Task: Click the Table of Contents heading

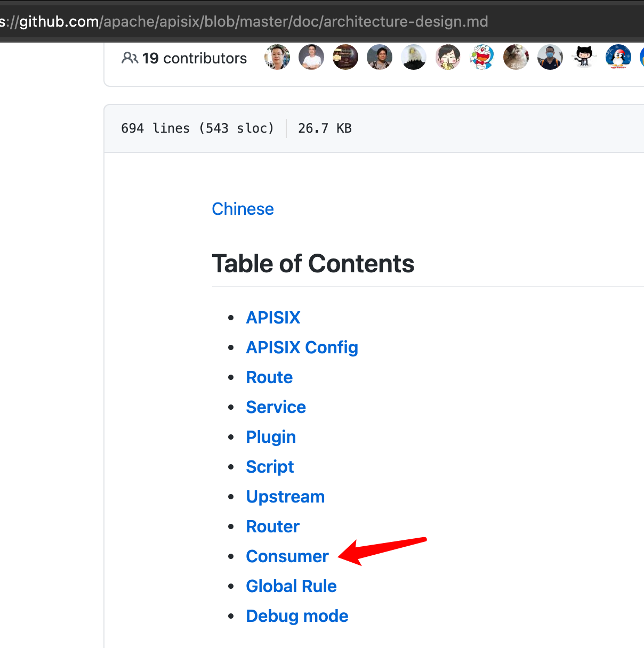Action: pos(313,264)
